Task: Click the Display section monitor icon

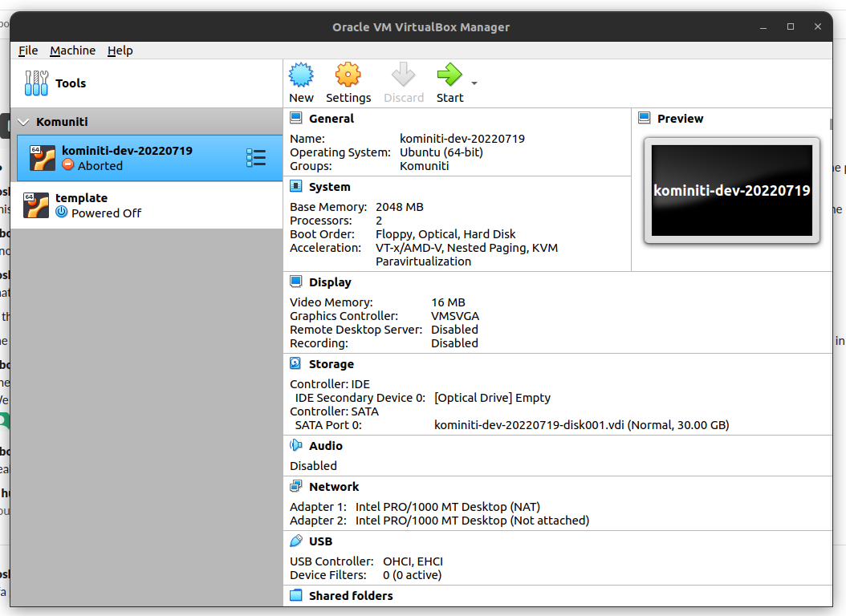Action: (x=296, y=282)
